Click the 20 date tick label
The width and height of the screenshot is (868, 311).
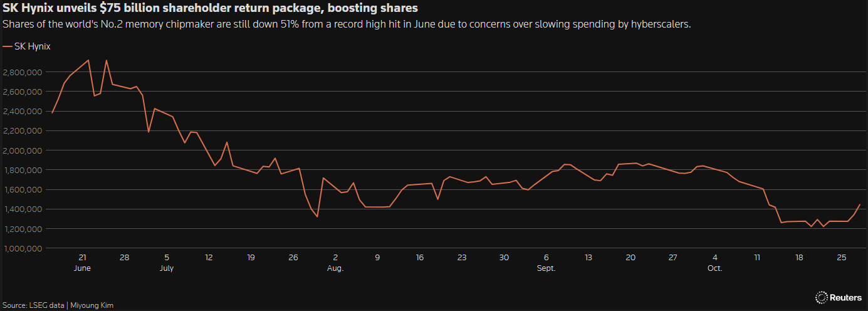pos(630,257)
